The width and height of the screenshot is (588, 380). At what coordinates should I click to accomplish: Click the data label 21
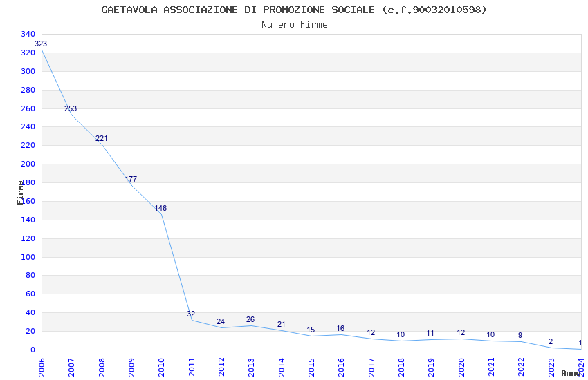[x=282, y=325]
